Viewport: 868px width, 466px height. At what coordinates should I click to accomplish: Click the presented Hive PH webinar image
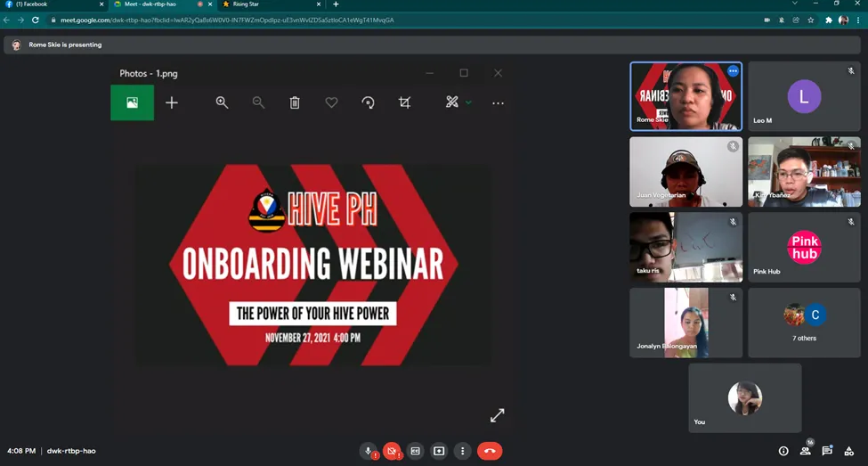click(312, 265)
